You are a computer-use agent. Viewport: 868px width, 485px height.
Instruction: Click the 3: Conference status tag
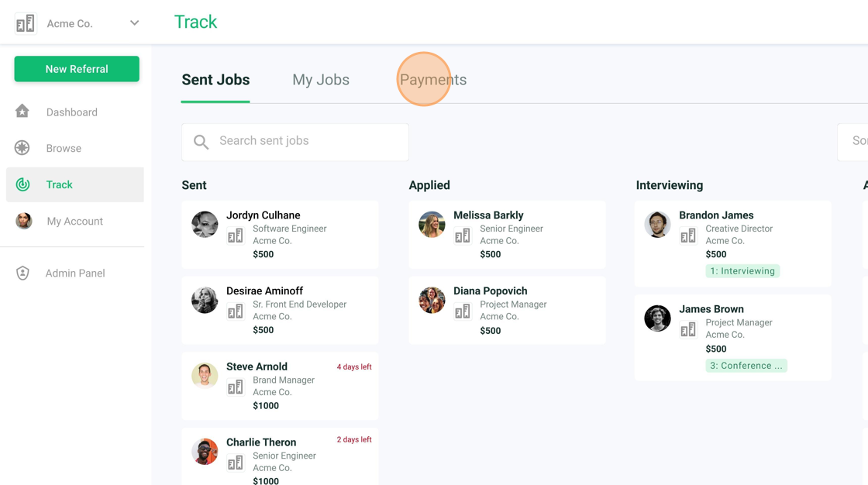746,366
